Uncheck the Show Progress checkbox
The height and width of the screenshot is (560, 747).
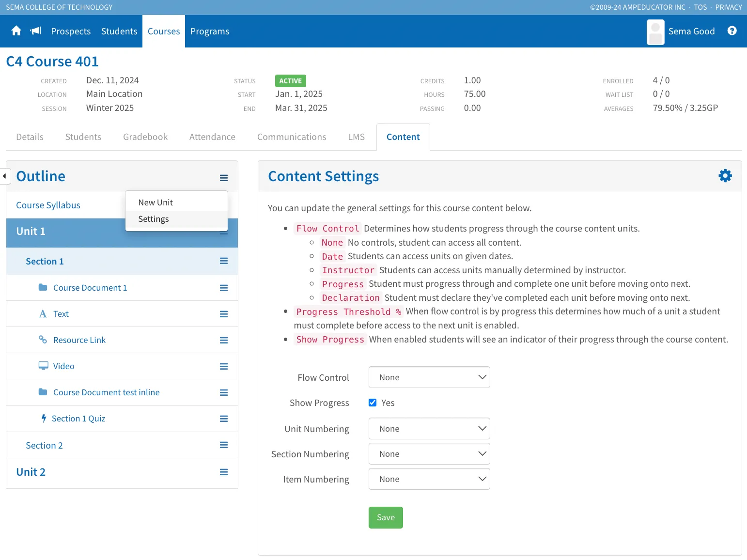coord(373,403)
